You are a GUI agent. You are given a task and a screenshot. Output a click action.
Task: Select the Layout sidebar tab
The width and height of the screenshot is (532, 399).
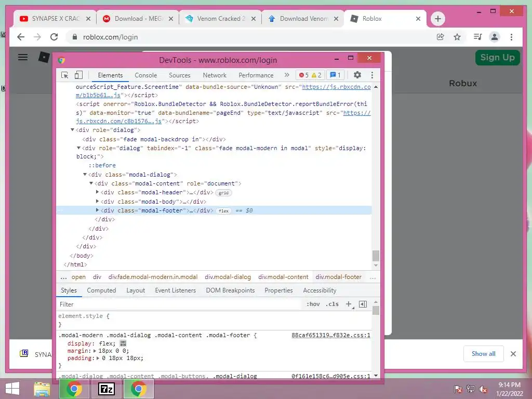[x=136, y=290]
